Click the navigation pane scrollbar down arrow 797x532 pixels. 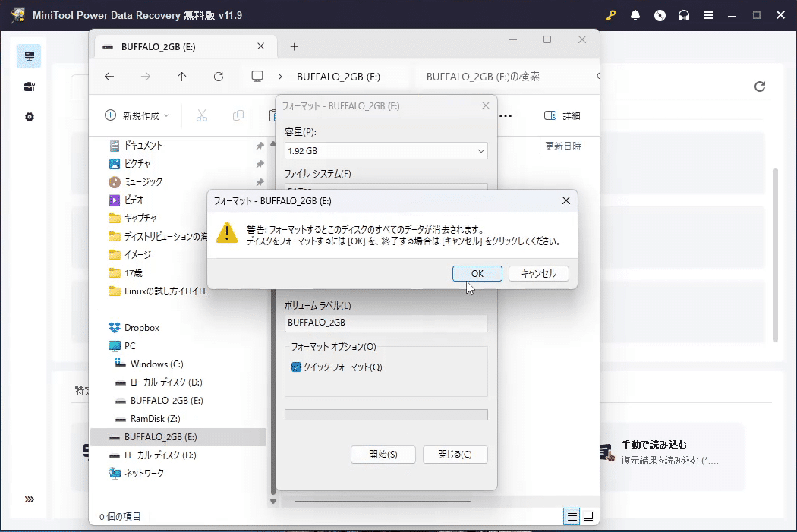(x=273, y=502)
